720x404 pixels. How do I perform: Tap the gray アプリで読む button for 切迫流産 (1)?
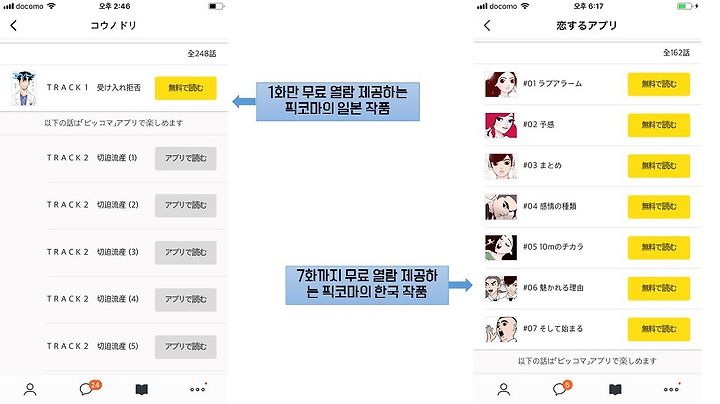point(186,158)
